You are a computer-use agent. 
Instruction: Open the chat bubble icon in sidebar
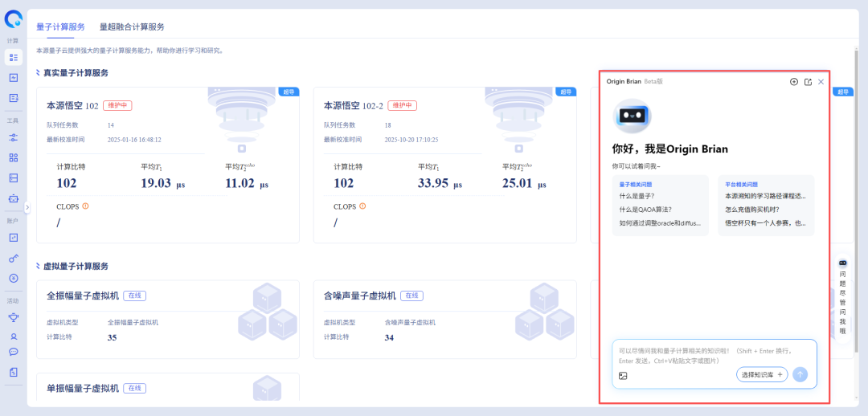(x=14, y=351)
